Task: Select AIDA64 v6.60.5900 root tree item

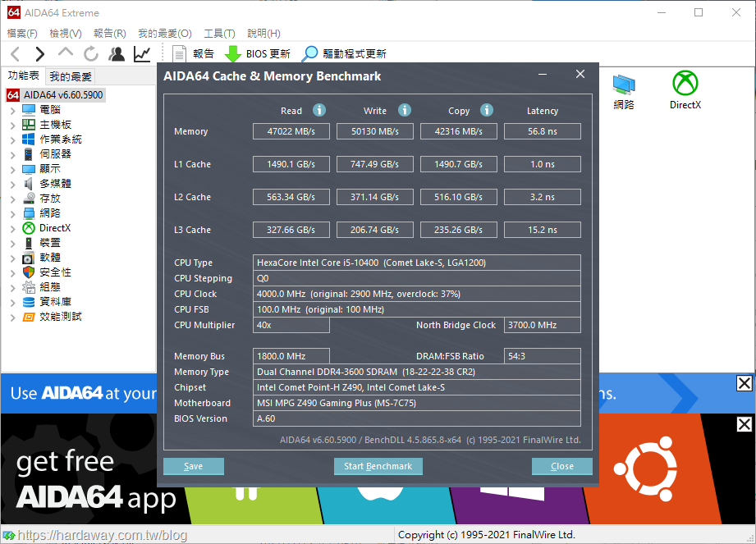Action: 63,95
